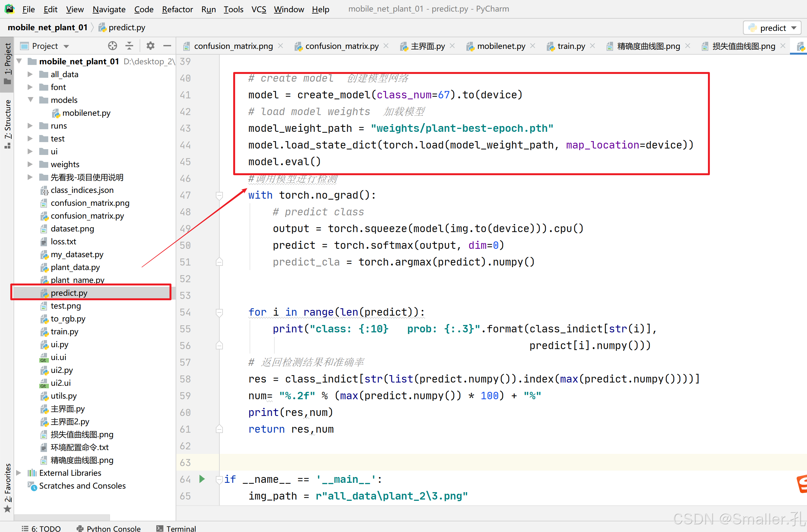Close the mobilenet.py editor tab
This screenshot has height=532, width=807.
tap(533, 46)
